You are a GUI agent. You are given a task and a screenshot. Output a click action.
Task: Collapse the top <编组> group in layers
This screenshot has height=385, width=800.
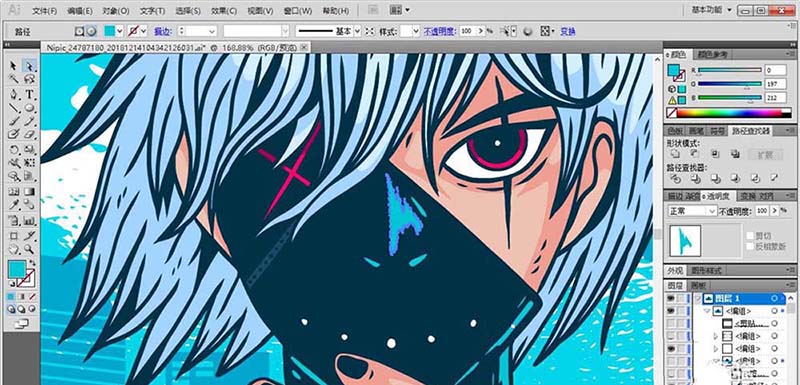click(x=707, y=311)
